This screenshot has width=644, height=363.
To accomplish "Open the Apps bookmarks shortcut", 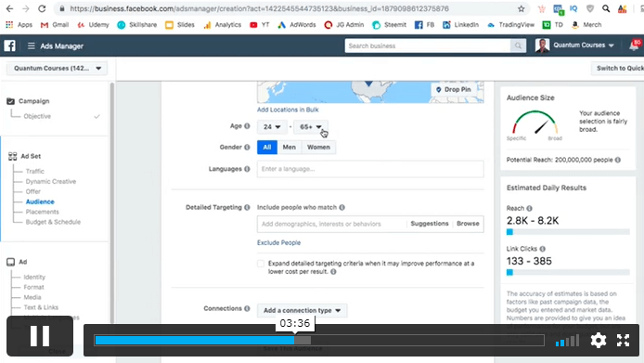I will [x=19, y=25].
